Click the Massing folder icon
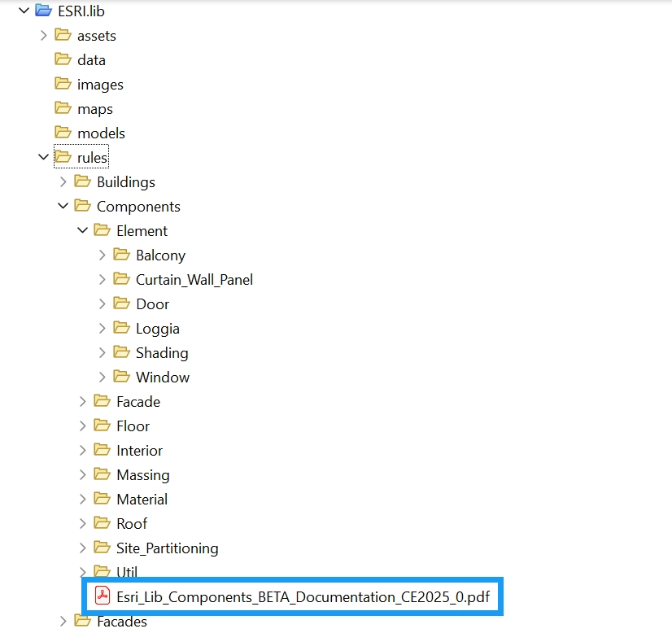This screenshot has width=672, height=633. (103, 474)
